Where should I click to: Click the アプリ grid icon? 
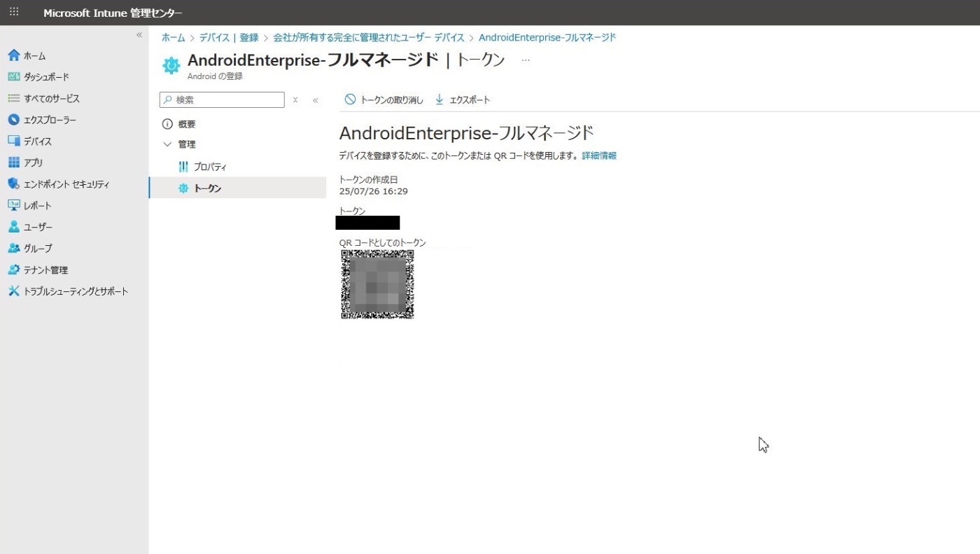tap(13, 162)
